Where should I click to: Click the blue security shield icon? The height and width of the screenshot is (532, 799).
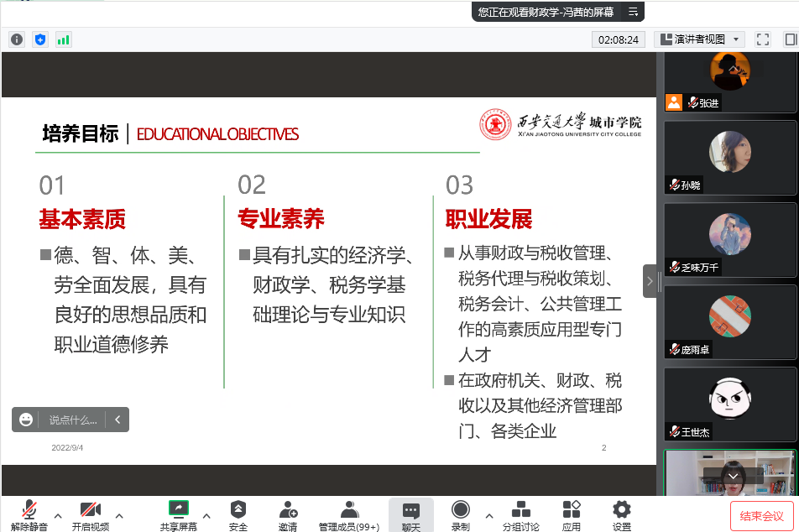point(40,39)
